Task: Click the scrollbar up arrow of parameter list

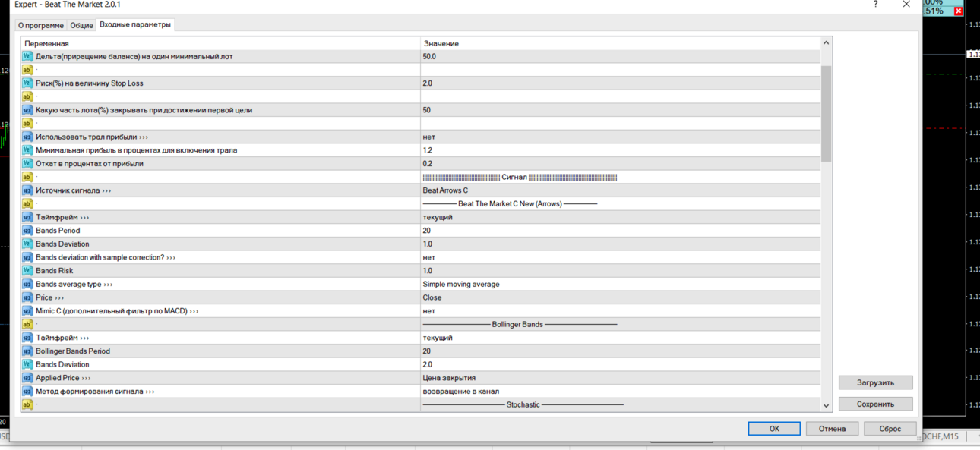Action: [x=827, y=43]
